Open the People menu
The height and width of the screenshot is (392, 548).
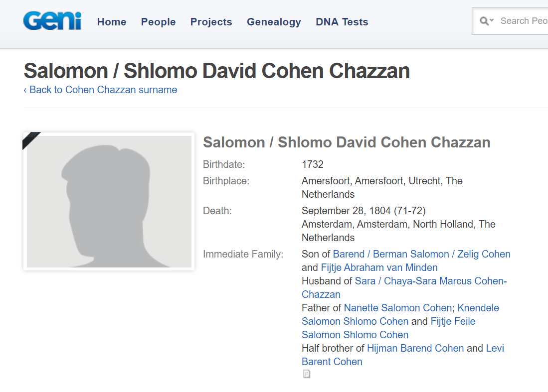click(158, 22)
